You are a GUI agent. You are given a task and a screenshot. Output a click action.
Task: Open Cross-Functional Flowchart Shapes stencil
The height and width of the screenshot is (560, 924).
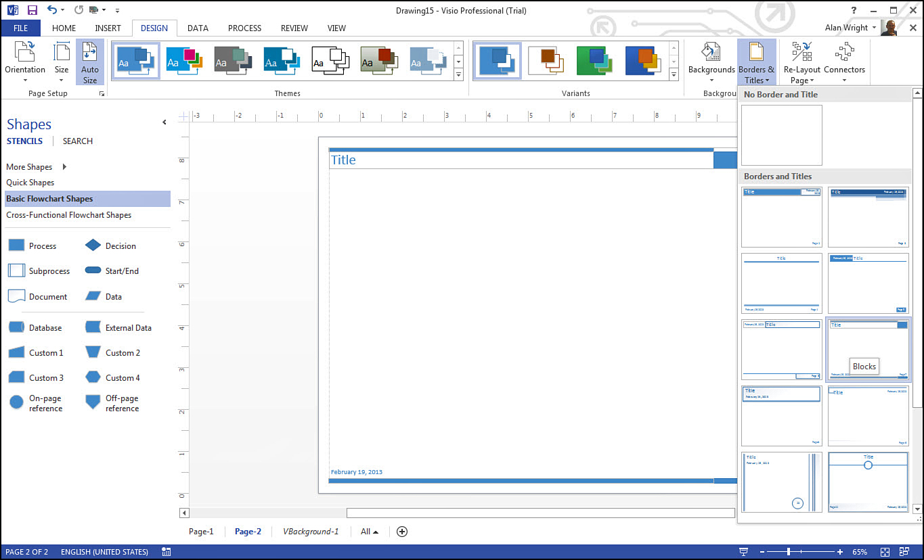[69, 215]
